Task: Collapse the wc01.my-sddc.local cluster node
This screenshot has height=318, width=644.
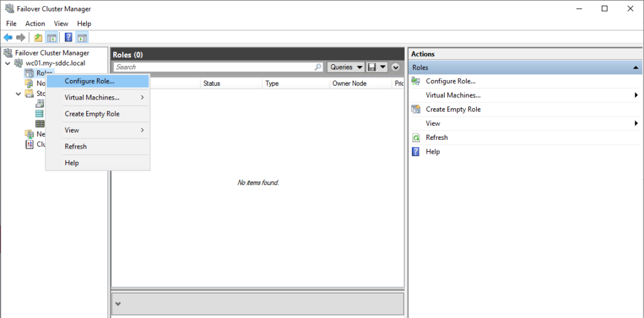Action: click(8, 64)
